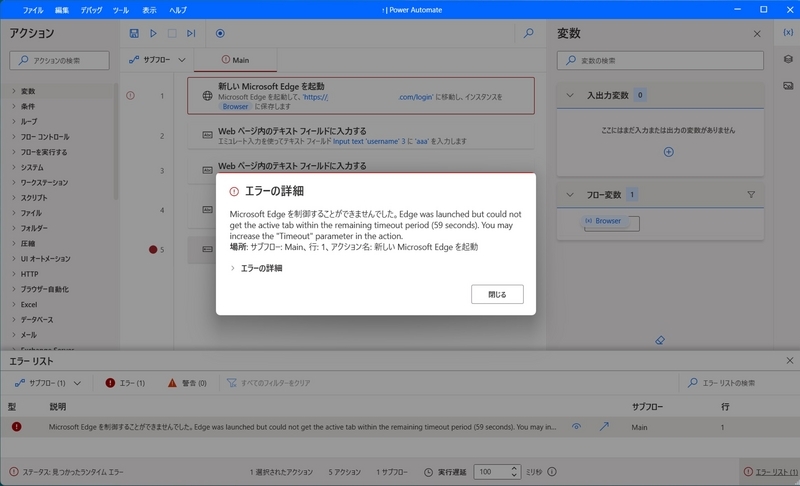Collapse 入出力変数 section
800x486 pixels.
pyautogui.click(x=570, y=95)
